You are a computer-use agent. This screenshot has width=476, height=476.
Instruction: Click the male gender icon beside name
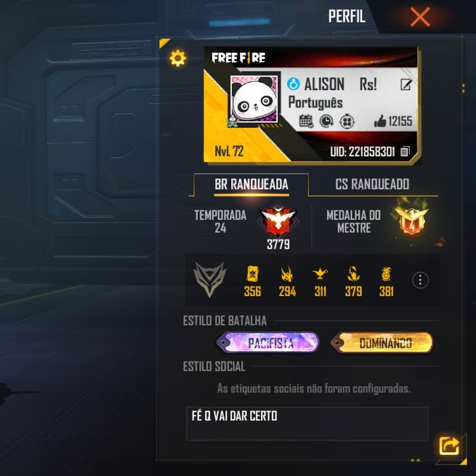click(x=293, y=84)
